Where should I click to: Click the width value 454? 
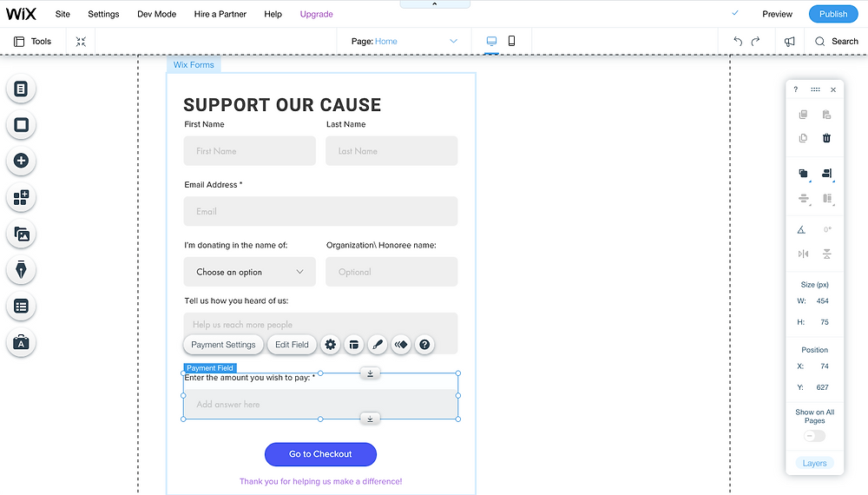[822, 300]
